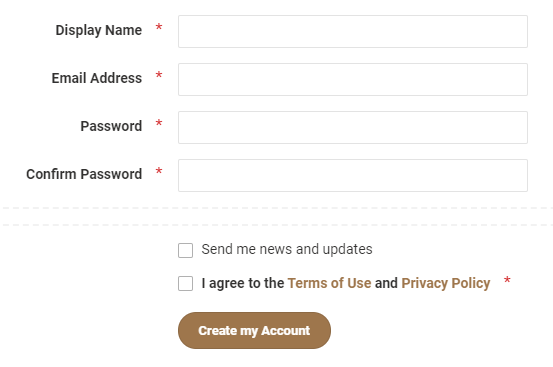Check the agree to terms checkbox

186,283
